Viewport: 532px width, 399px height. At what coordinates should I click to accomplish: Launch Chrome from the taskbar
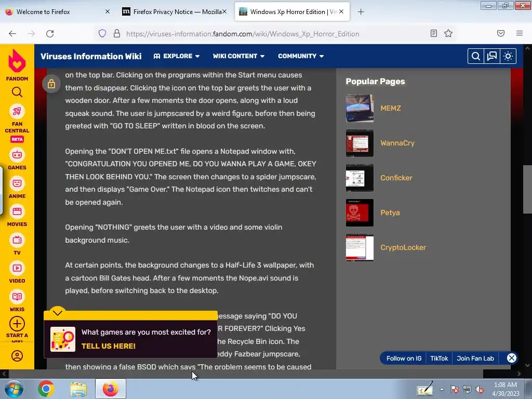(x=46, y=389)
